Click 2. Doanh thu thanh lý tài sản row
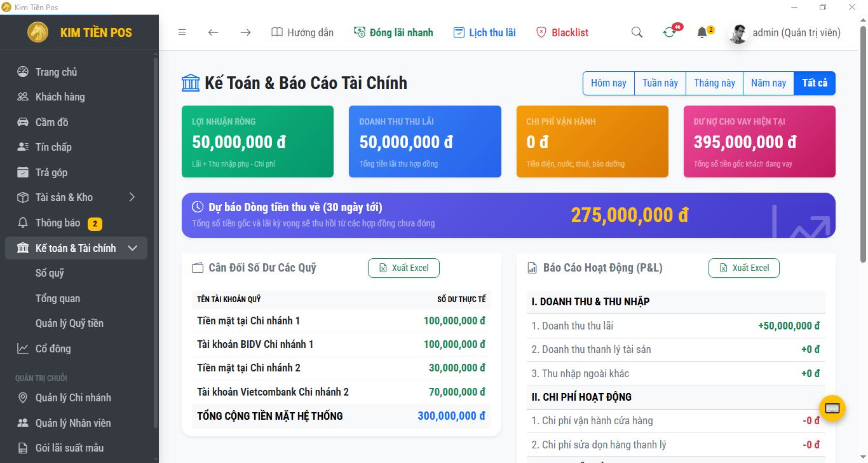 pyautogui.click(x=676, y=349)
